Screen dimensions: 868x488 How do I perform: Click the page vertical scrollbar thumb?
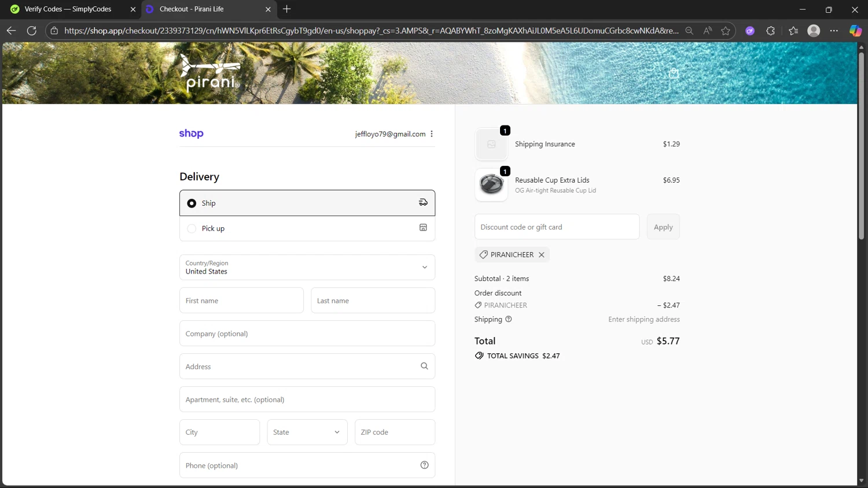[861, 146]
